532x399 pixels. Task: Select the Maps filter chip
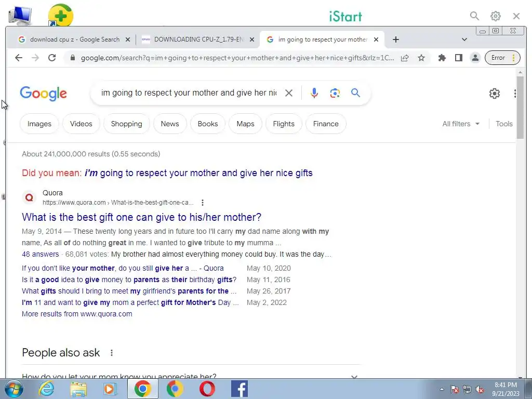tap(245, 124)
